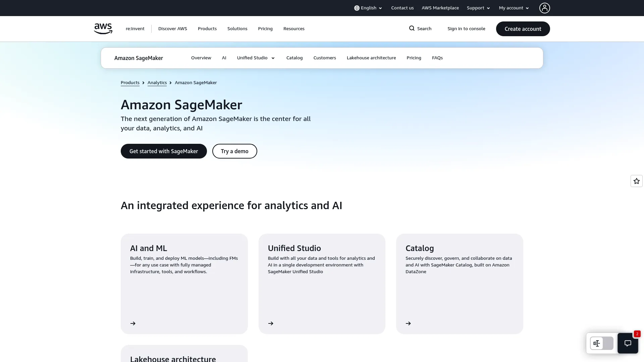
Task: Click the Create account button
Action: (523, 29)
